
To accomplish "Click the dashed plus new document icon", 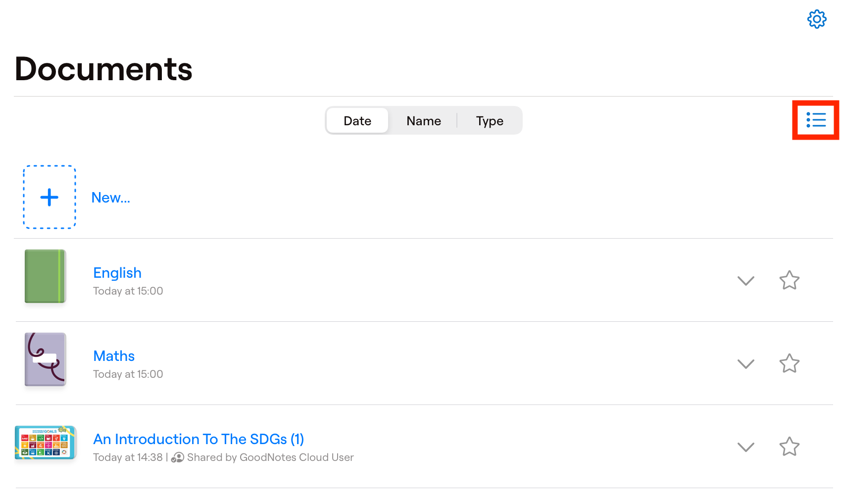I will 50,197.
